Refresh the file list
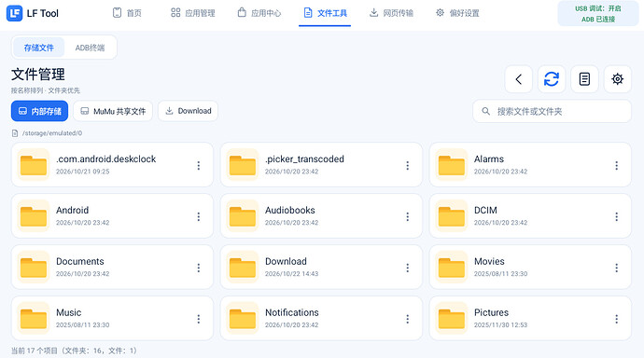 [x=552, y=79]
